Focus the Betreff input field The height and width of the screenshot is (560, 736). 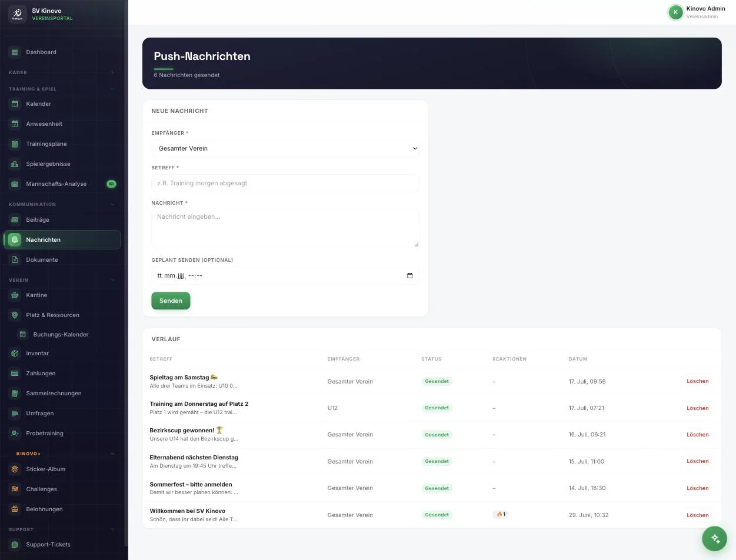(285, 183)
